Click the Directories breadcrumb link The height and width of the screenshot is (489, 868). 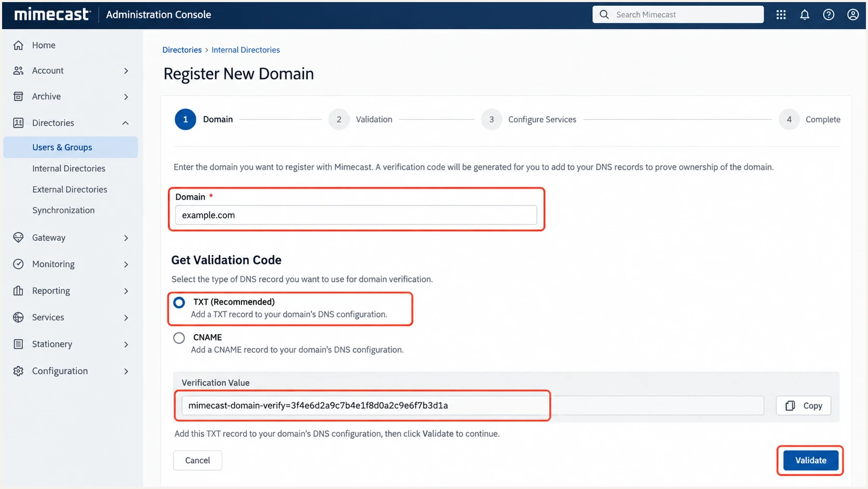point(182,50)
